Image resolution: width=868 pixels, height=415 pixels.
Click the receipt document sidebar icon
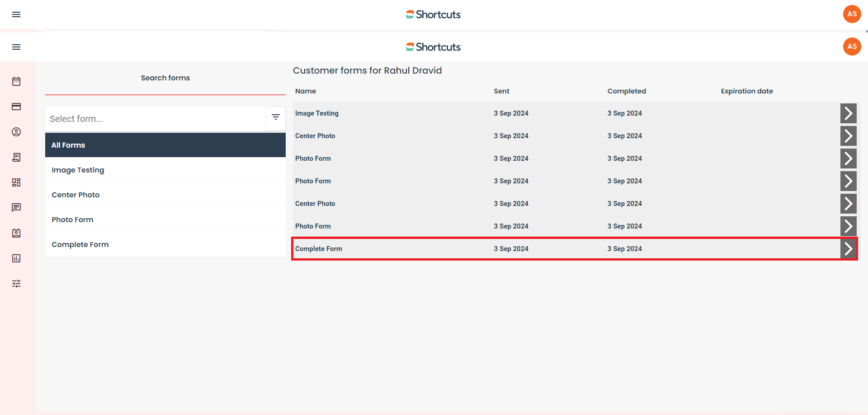click(x=16, y=157)
